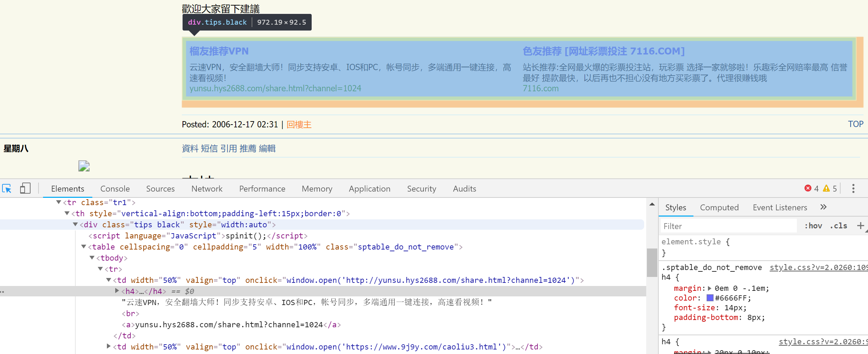This screenshot has height=354, width=868.
Task: Open the Network panel
Action: click(207, 188)
